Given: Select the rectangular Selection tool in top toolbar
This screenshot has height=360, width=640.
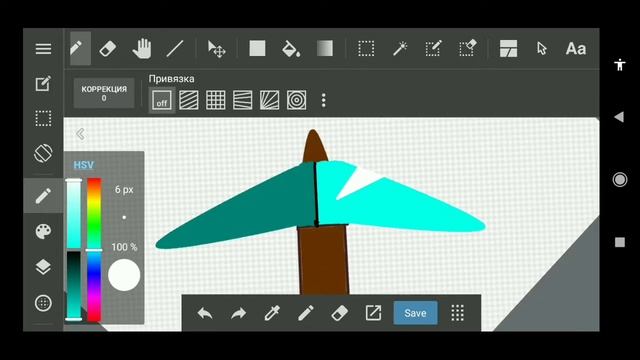Looking at the screenshot, I should [x=366, y=49].
